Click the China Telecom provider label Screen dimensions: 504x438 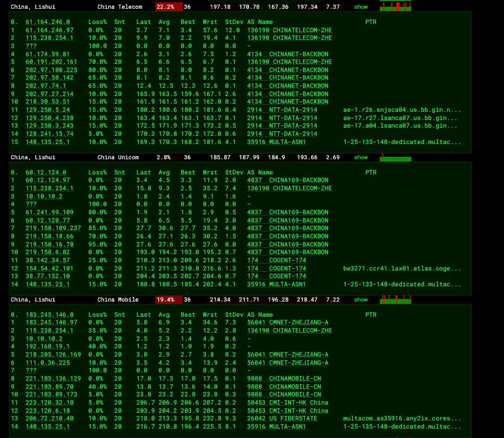(120, 7)
